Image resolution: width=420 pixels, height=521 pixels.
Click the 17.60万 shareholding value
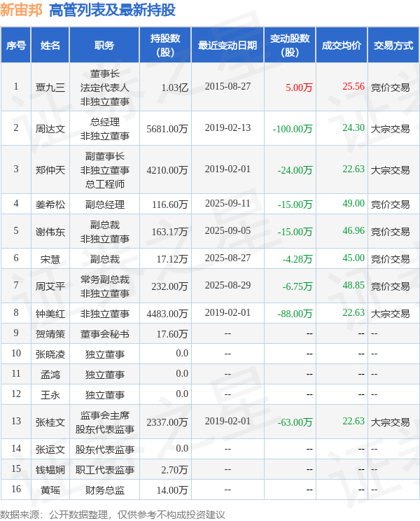[x=172, y=333]
